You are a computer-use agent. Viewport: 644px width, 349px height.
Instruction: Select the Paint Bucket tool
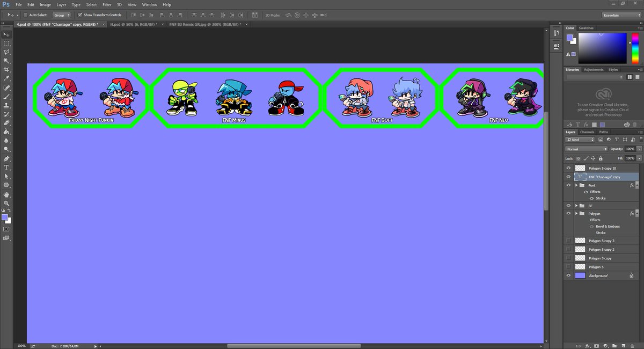pyautogui.click(x=6, y=131)
